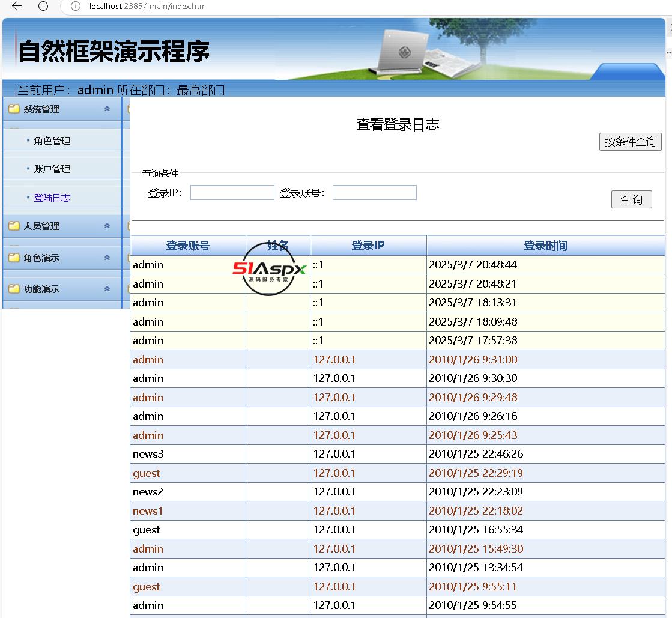Click the folder icon beside 系统管理
This screenshot has height=618, width=672.
pyautogui.click(x=14, y=109)
